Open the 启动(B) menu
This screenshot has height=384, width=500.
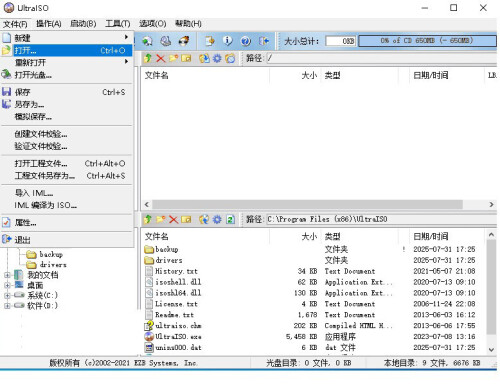83,24
